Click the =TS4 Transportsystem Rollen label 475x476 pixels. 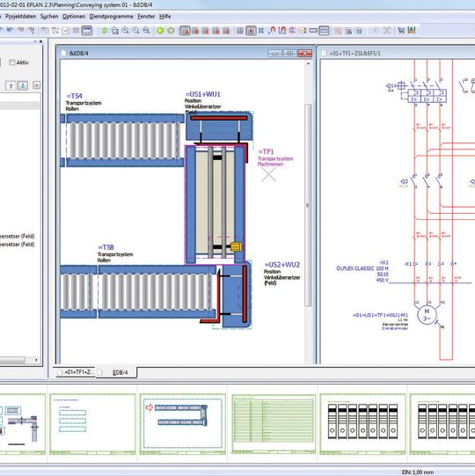pyautogui.click(x=84, y=102)
